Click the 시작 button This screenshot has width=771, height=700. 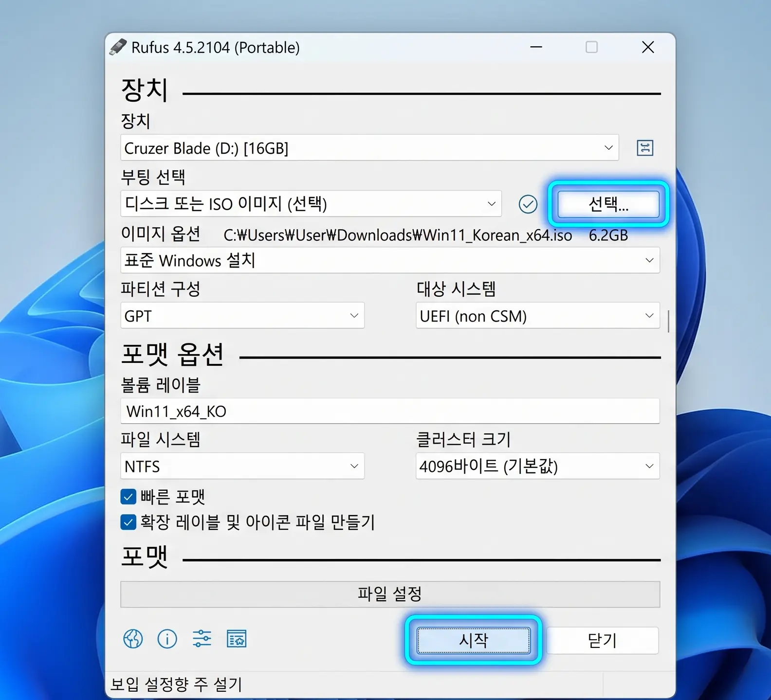coord(474,640)
